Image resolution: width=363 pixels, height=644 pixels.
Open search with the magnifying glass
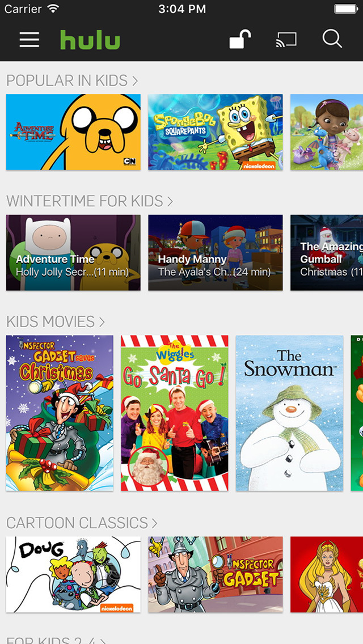pos(332,39)
